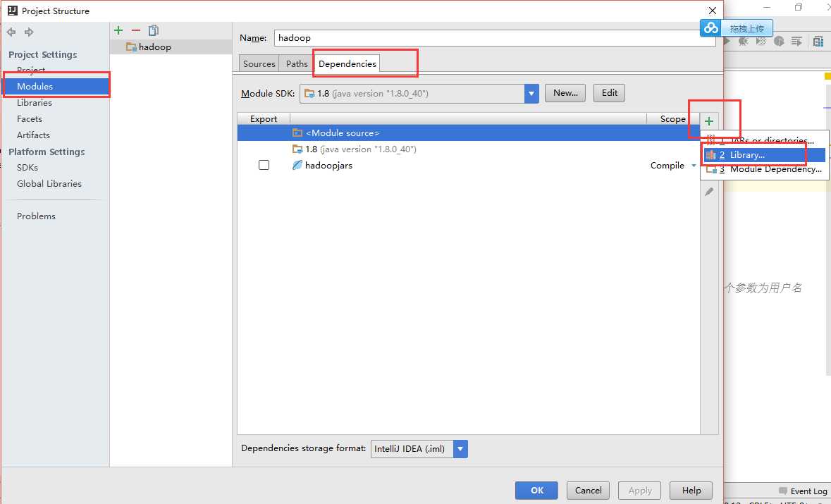Add a new module with green plus
This screenshot has width=831, height=504.
[118, 31]
